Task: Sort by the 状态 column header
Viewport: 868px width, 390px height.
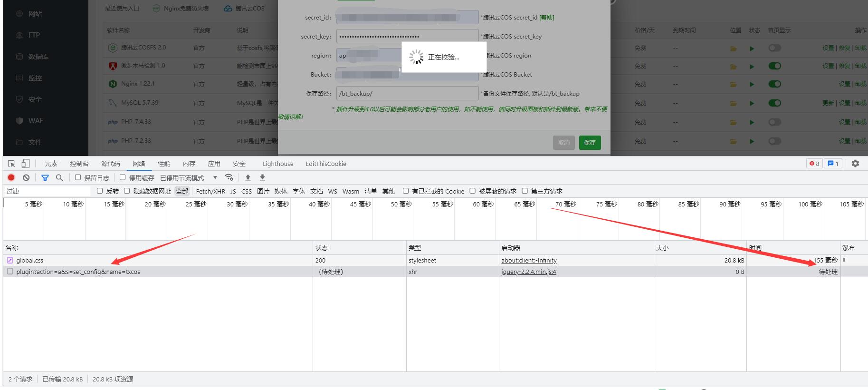Action: coord(359,248)
